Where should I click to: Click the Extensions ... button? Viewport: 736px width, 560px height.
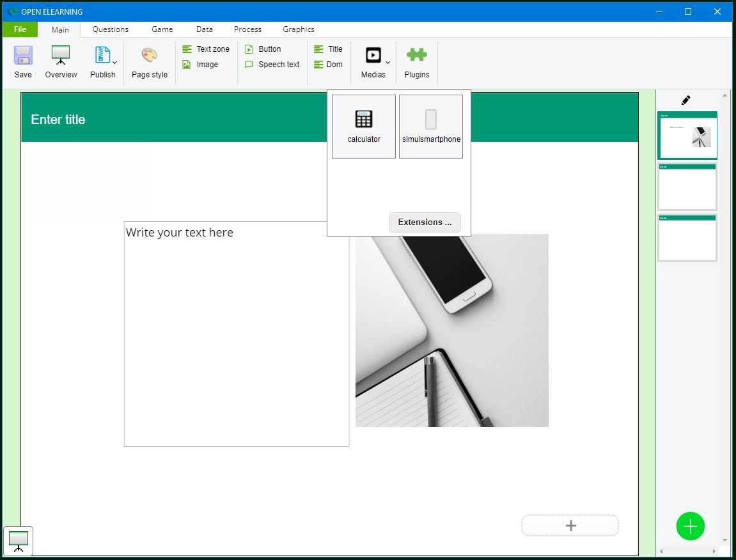[x=425, y=222]
